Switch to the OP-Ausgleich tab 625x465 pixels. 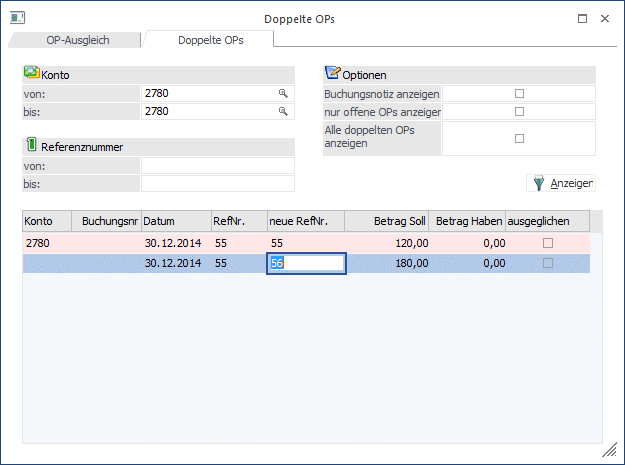pyautogui.click(x=77, y=40)
